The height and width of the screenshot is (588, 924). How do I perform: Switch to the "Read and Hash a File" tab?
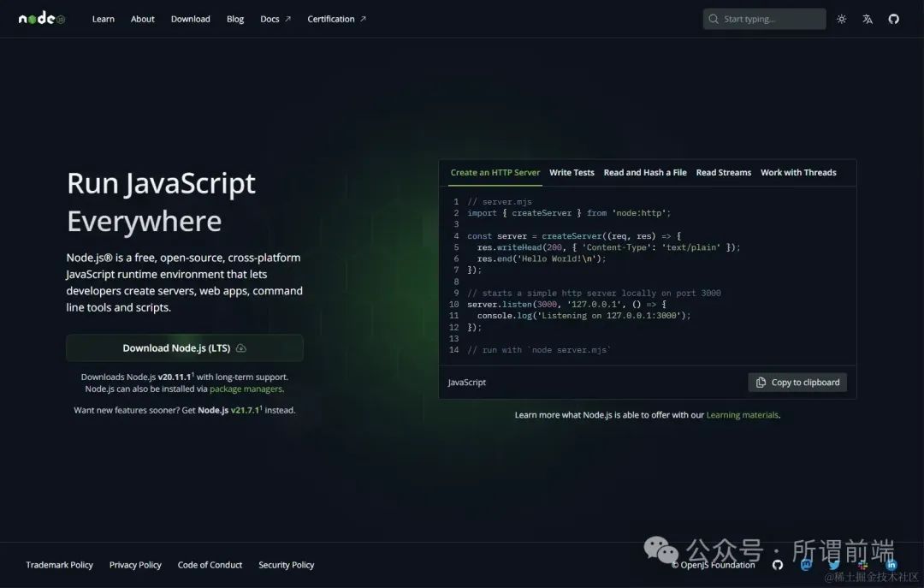pos(645,172)
